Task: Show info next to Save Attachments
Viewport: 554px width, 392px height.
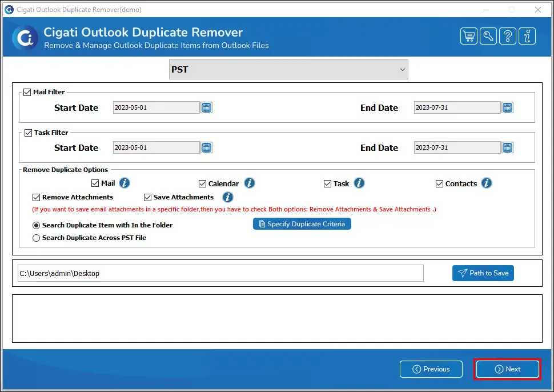Action: click(227, 197)
